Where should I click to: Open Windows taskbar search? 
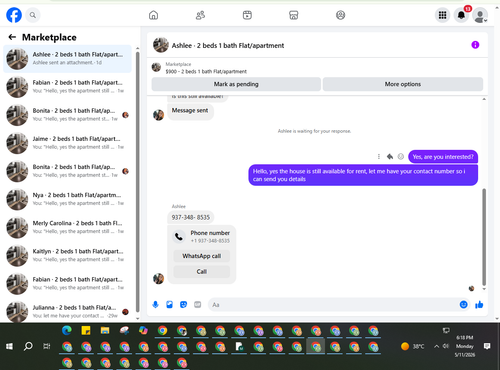[x=28, y=346]
